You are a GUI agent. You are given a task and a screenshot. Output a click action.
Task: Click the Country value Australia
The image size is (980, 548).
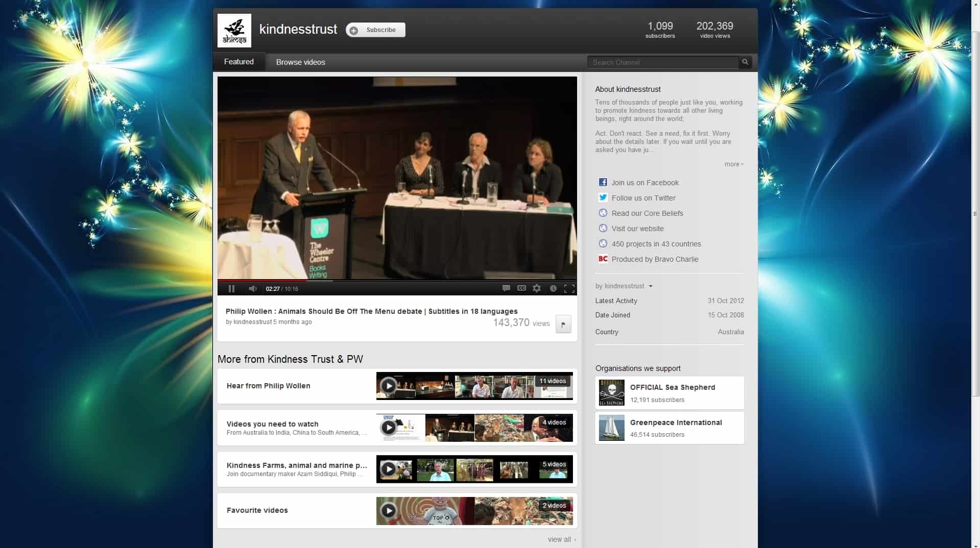pos(731,332)
